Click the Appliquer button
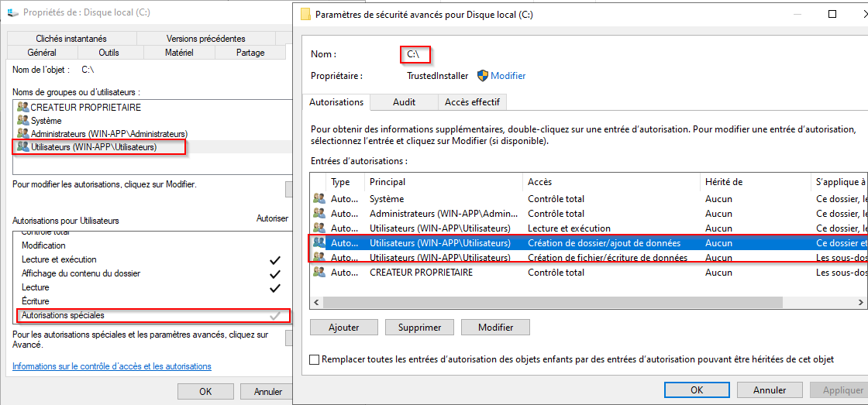Screen dimensions: 868x405 coord(839,390)
